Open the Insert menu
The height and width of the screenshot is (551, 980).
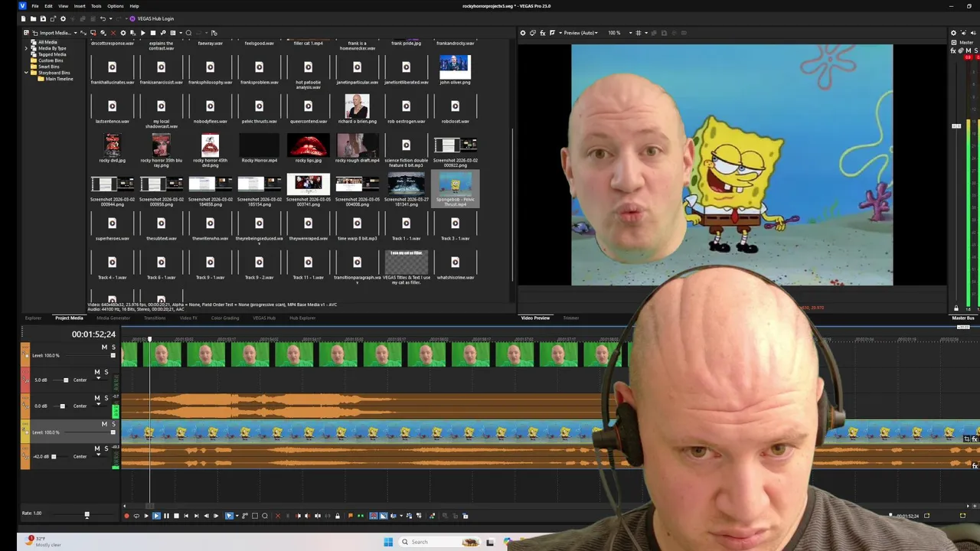click(80, 6)
